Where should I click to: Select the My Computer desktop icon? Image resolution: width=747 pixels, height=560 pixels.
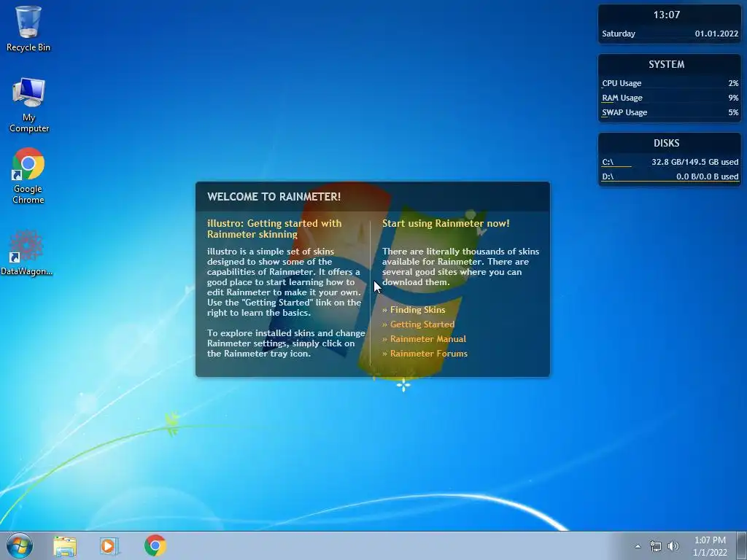[28, 105]
